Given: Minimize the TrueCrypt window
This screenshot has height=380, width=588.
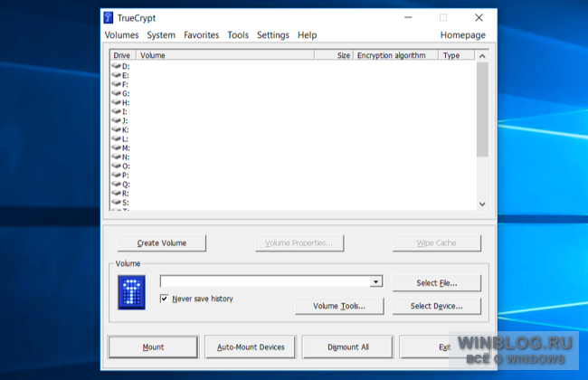Looking at the screenshot, I should tap(408, 17).
